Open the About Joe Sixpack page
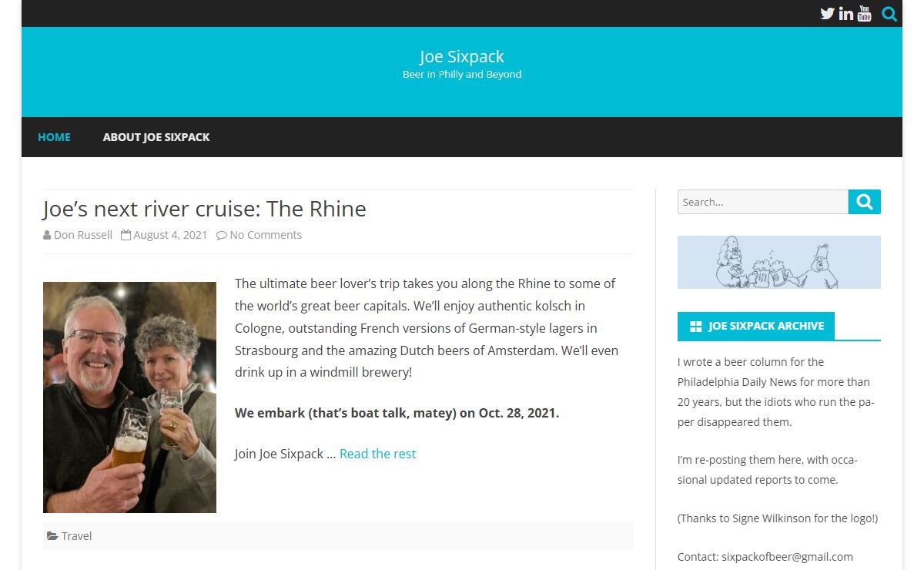 [156, 137]
